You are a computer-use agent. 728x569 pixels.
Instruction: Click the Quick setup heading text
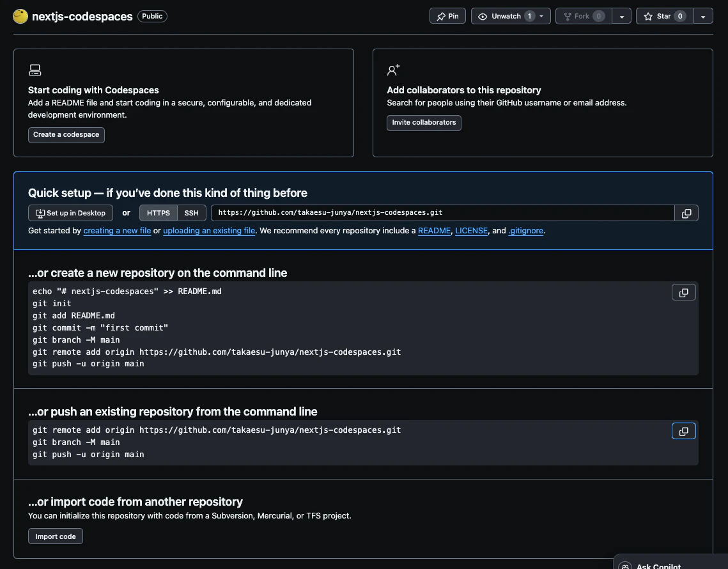[167, 193]
